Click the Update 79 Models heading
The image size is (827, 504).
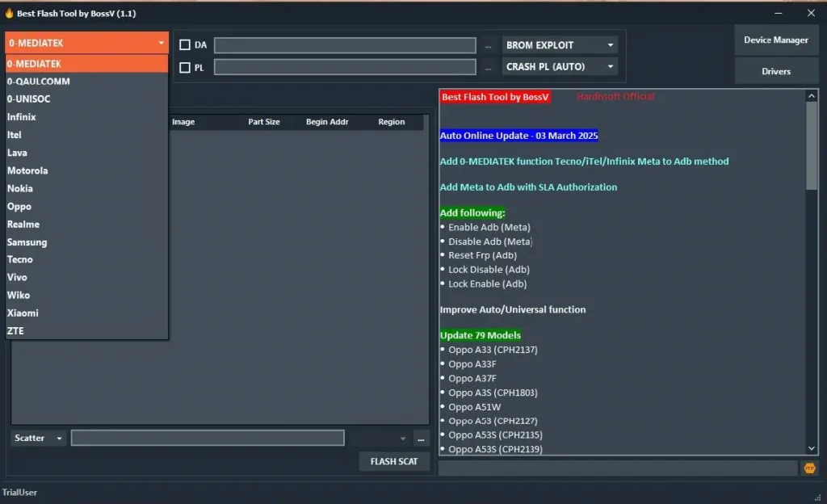pos(480,335)
